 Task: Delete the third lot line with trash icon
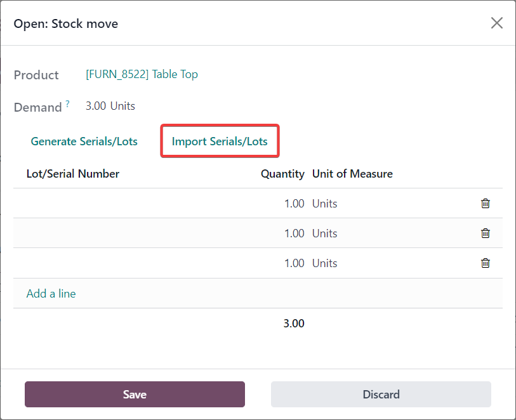pos(486,263)
